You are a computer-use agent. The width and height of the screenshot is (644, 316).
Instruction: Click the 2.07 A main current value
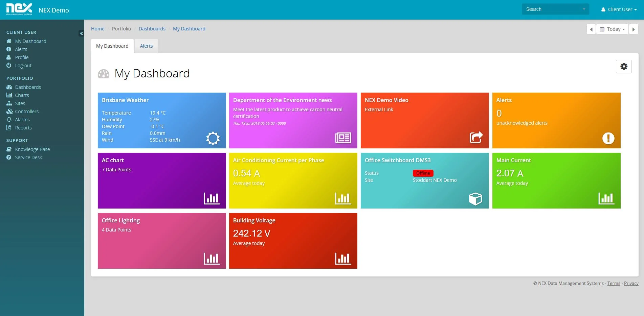click(510, 173)
